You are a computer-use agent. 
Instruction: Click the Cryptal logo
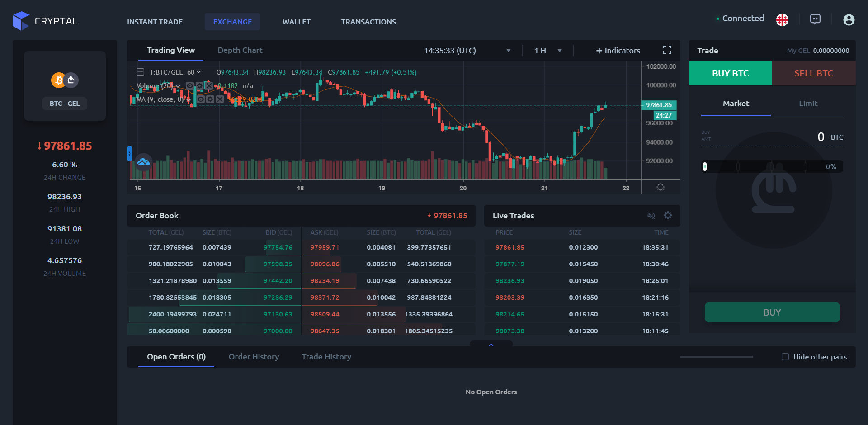coord(45,21)
